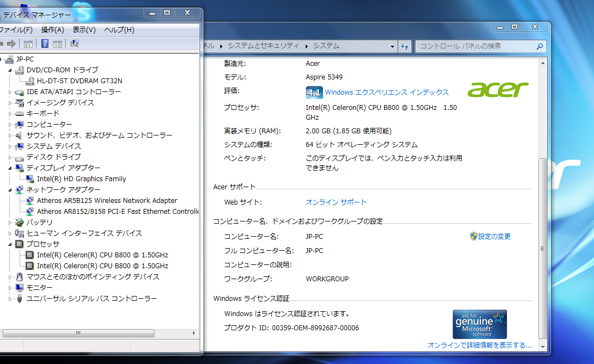Collapse the ディスプレイ アダプター node

pyautogui.click(x=10, y=168)
